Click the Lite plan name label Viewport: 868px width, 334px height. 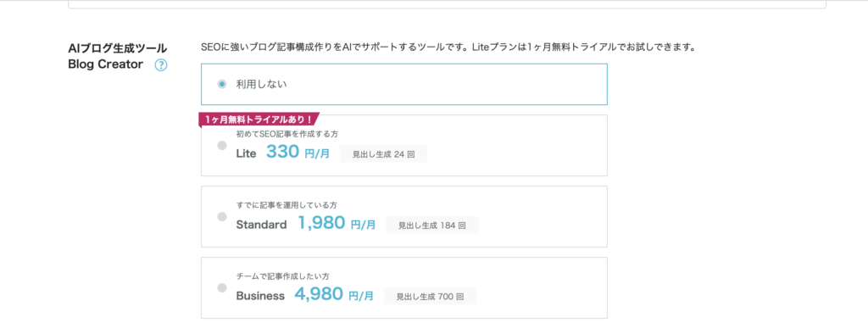click(247, 153)
